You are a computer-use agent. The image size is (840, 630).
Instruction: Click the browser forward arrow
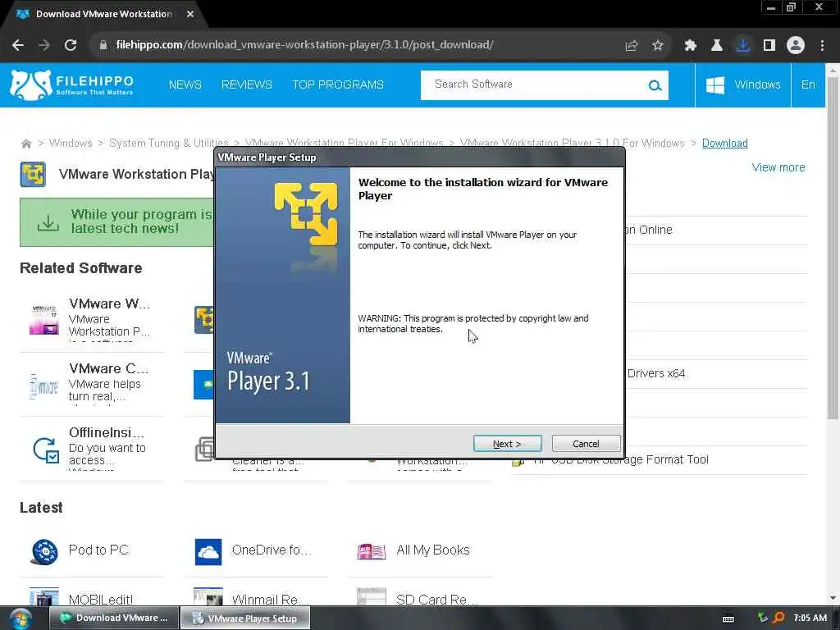coord(44,45)
